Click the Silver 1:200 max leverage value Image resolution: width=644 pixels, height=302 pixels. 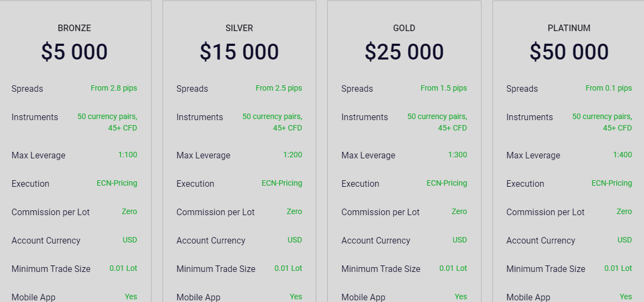point(292,155)
